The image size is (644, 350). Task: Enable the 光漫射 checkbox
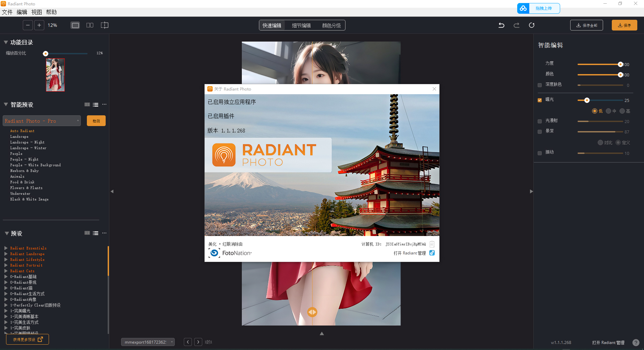coord(540,121)
